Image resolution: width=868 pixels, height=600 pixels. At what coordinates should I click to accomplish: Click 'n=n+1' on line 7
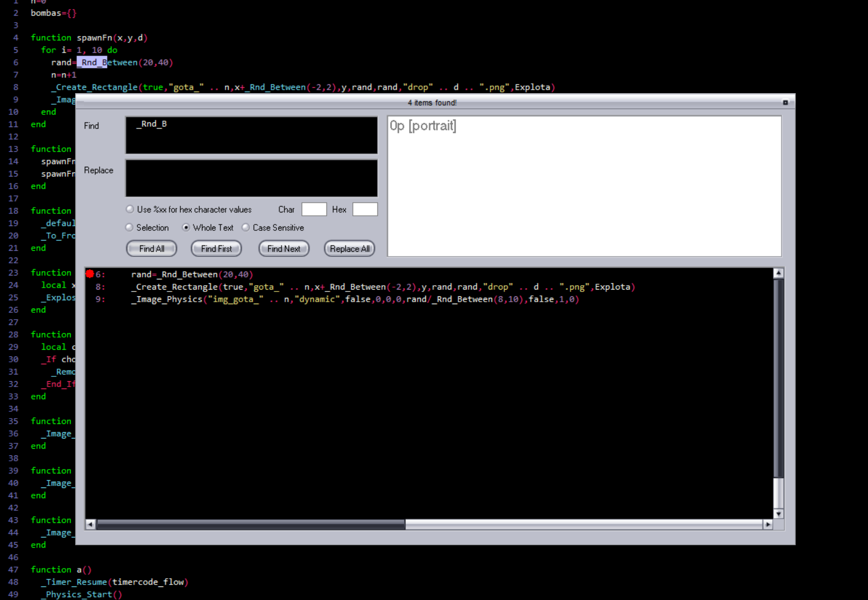[x=64, y=75]
